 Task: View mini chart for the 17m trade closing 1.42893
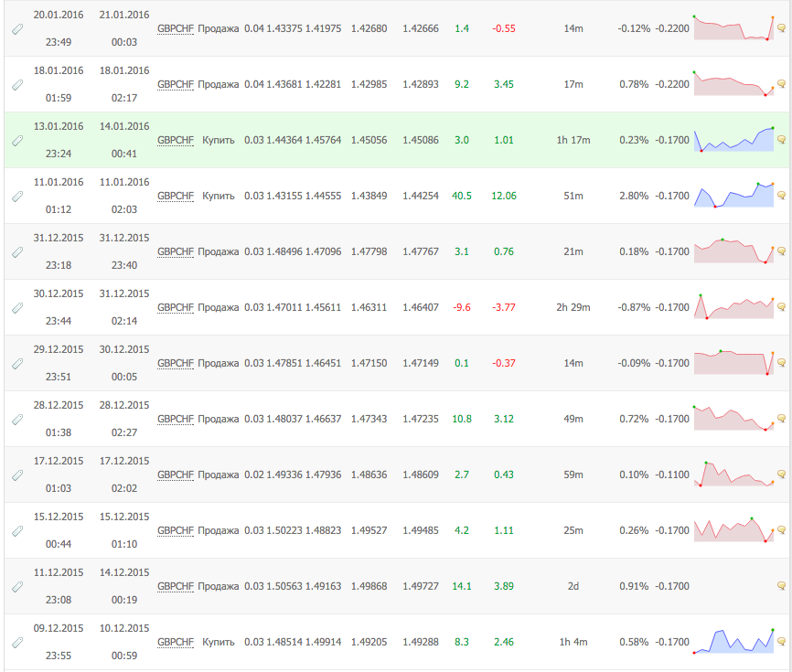(733, 83)
